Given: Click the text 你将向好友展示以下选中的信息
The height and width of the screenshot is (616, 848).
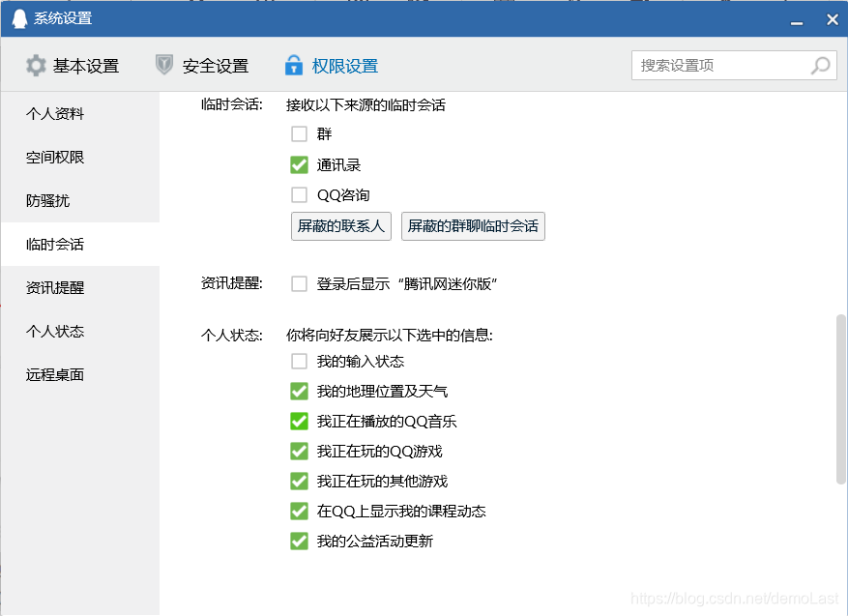Looking at the screenshot, I should 389,336.
